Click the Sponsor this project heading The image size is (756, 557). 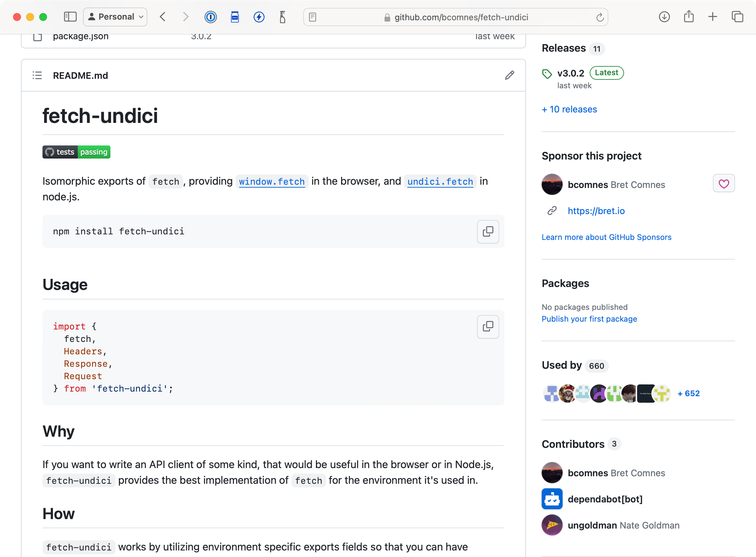click(591, 156)
